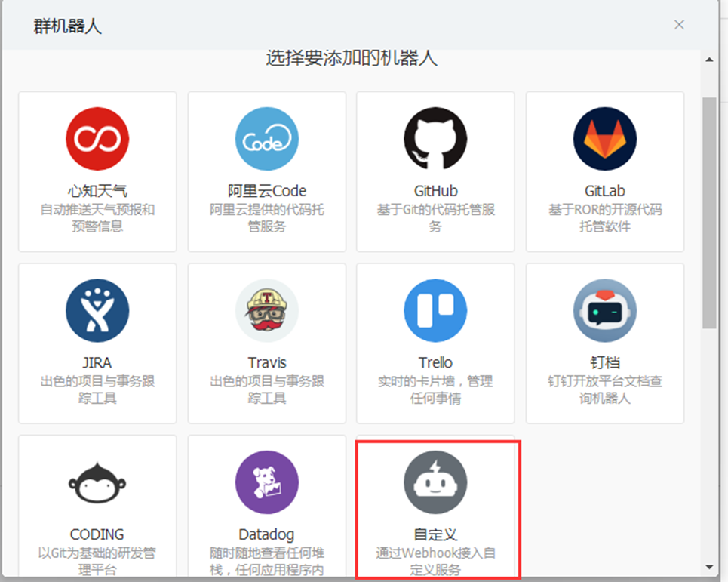Click description 通过Webhook接入自定义服务
This screenshot has height=582, width=728.
(x=435, y=561)
